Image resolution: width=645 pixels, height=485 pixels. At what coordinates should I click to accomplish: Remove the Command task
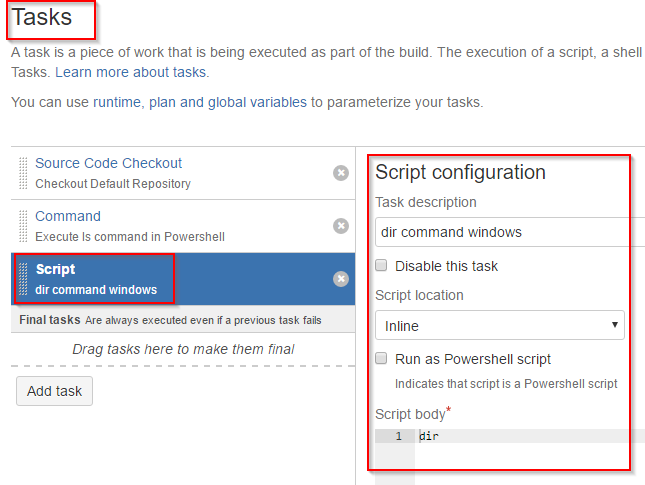click(341, 226)
